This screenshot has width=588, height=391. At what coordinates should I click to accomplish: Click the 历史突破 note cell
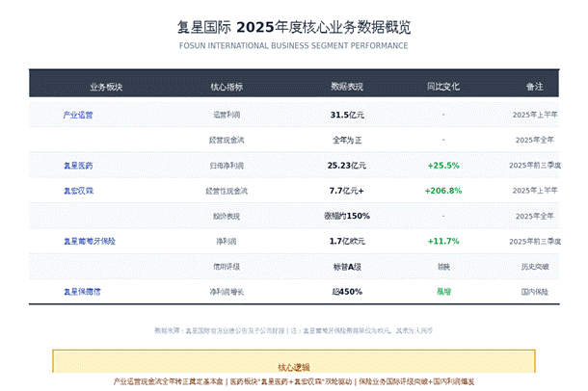tap(535, 267)
